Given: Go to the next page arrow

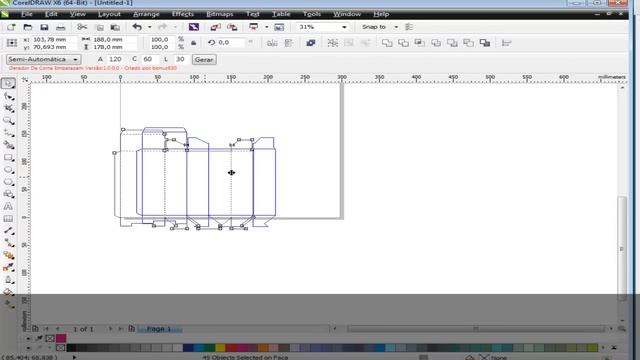Looking at the screenshot, I should click(x=110, y=329).
